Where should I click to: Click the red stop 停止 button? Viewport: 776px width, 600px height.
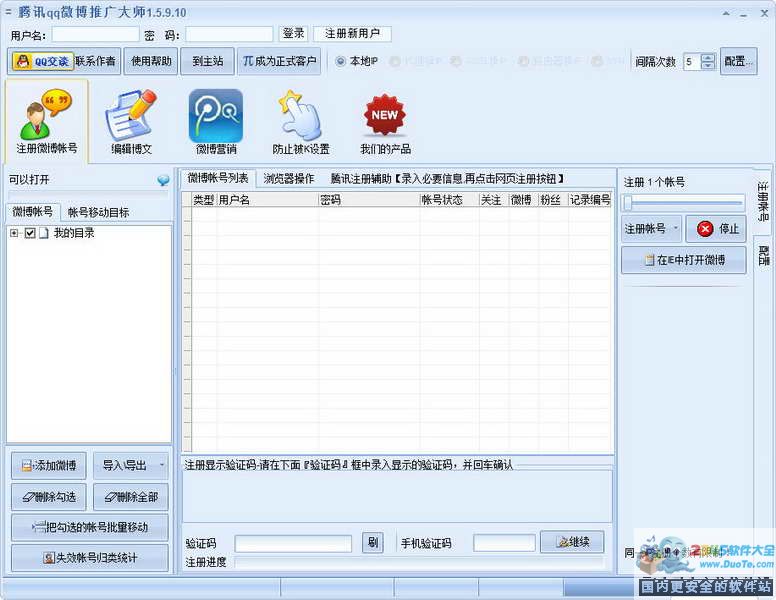pyautogui.click(x=716, y=229)
